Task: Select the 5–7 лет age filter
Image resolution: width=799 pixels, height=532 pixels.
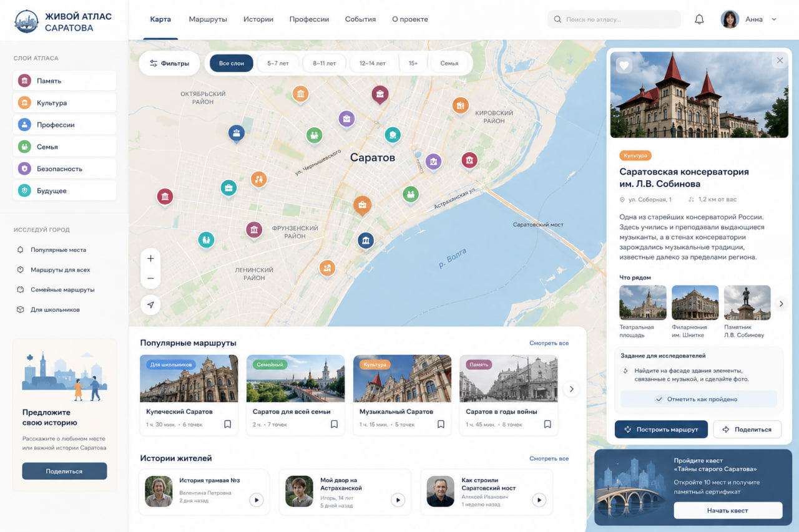Action: click(x=278, y=64)
